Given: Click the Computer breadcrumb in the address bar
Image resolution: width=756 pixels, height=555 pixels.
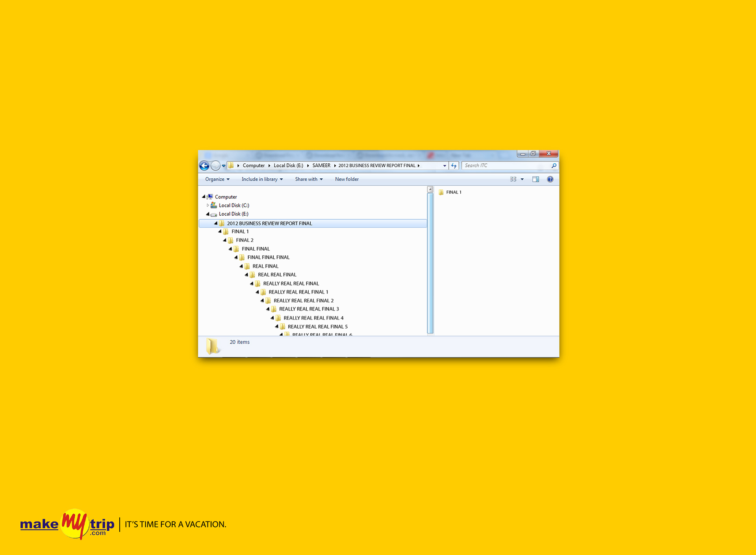Looking at the screenshot, I should point(254,166).
